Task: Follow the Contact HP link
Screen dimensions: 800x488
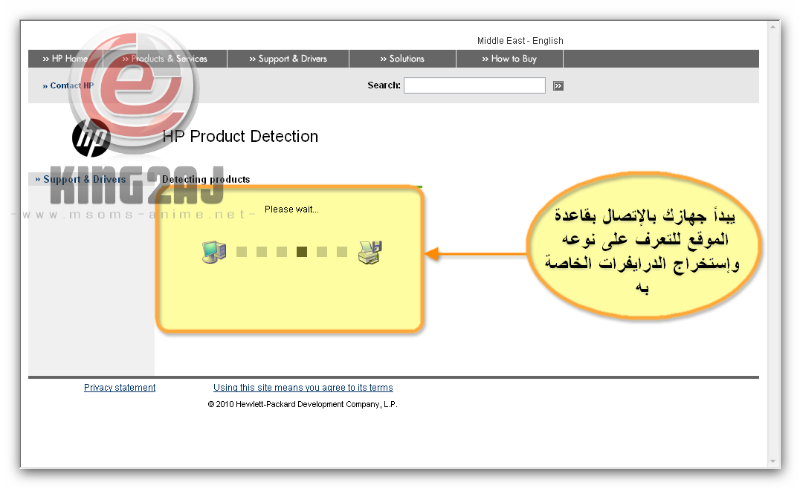Action: [x=68, y=86]
